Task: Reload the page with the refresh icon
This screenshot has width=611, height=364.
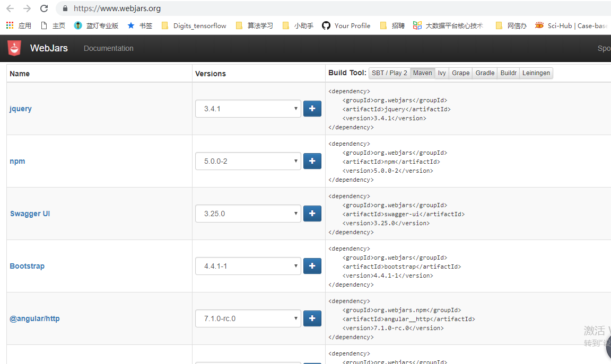Action: 44,8
